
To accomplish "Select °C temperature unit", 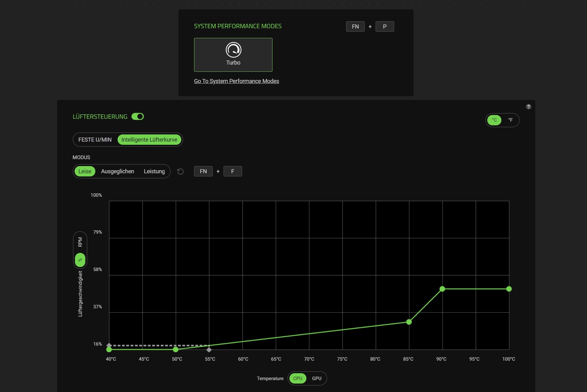I will click(x=494, y=120).
